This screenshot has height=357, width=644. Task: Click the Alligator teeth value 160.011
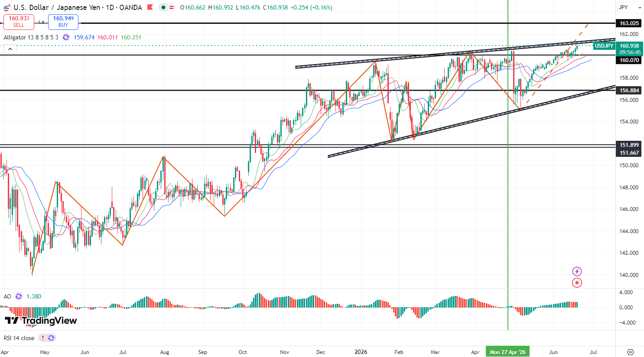(107, 37)
